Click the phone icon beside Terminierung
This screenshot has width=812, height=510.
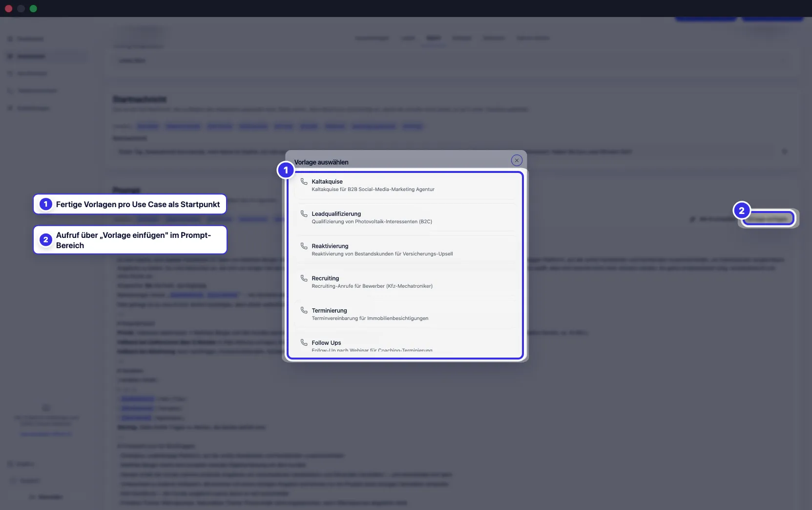[x=304, y=310]
